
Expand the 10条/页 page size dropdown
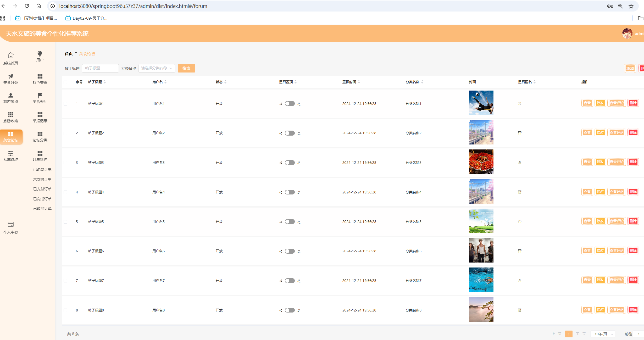(x=603, y=334)
